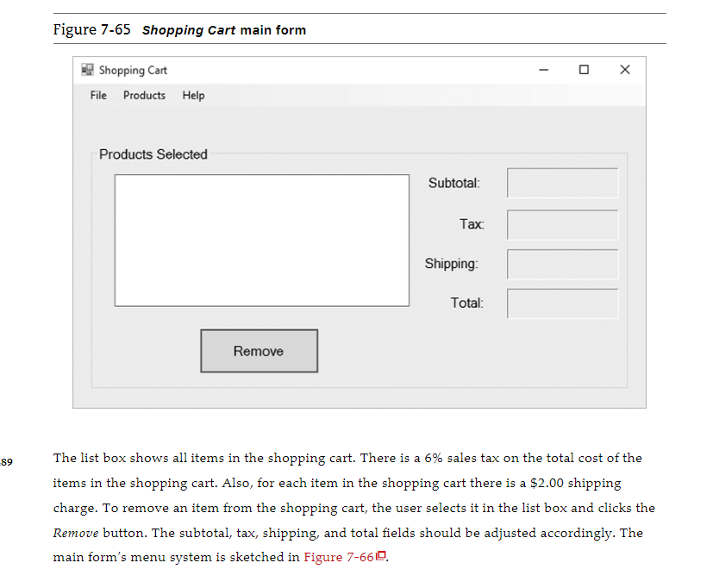Screen dimensions: 713x588
Task: Click the Shopping Cart window icon
Action: (87, 70)
